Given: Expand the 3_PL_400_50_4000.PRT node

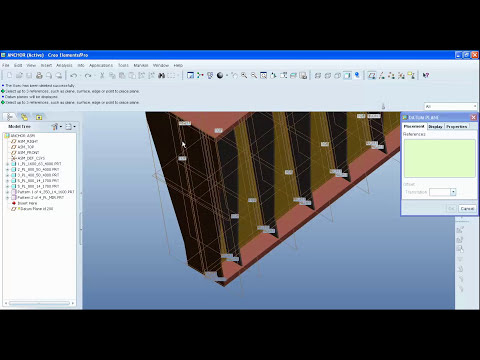Looking at the screenshot, I should coord(8,175).
